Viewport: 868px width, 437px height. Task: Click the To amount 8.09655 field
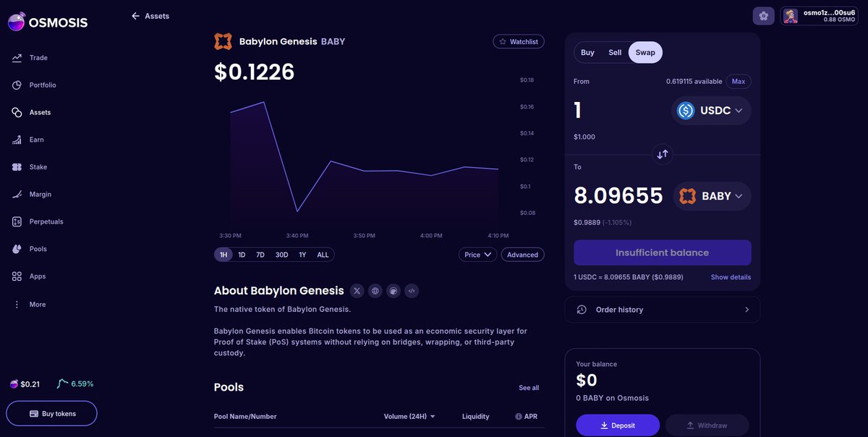tap(618, 196)
